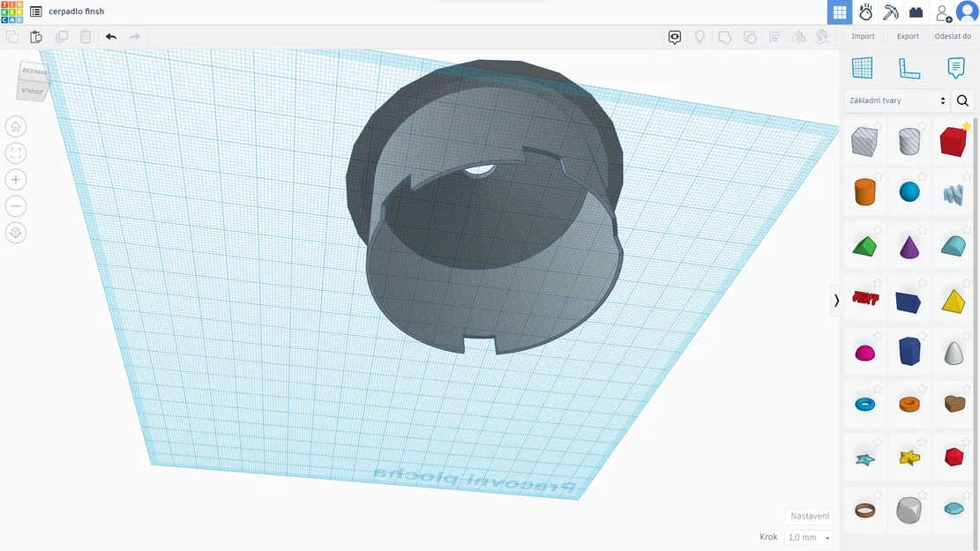The image size is (980, 551).
Task: Open the Sim Lab hand icon
Action: pos(865,11)
